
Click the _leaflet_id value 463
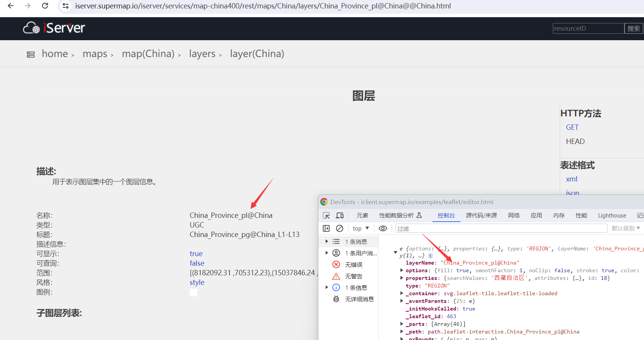point(451,316)
